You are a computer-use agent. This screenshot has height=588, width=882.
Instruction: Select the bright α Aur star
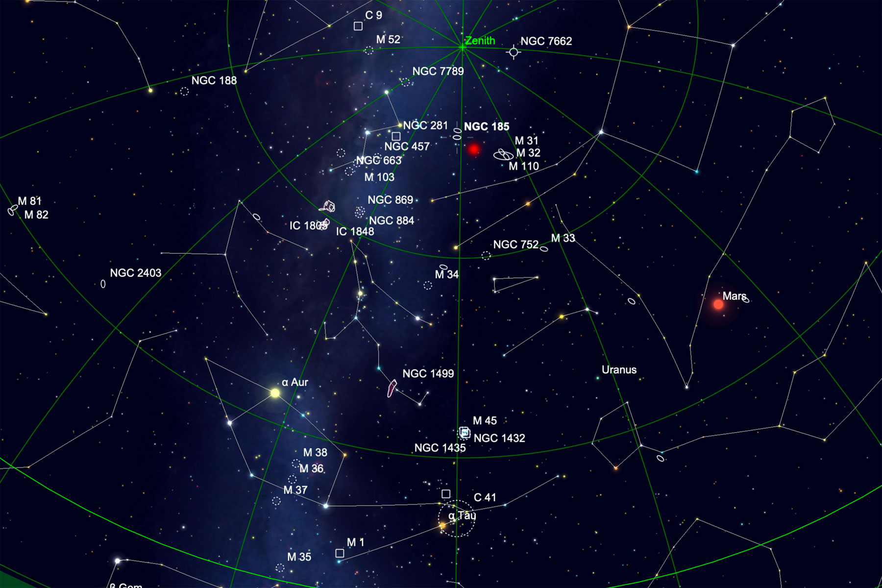click(275, 393)
